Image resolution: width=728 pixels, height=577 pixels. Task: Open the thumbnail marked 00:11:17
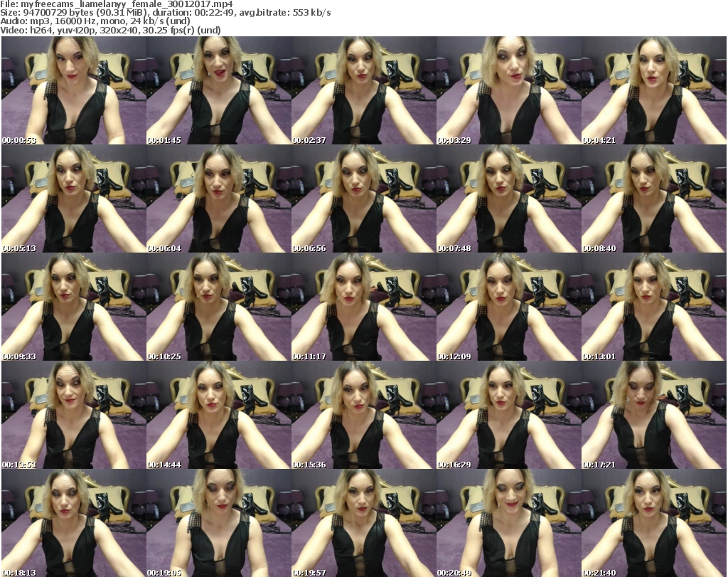(363, 307)
